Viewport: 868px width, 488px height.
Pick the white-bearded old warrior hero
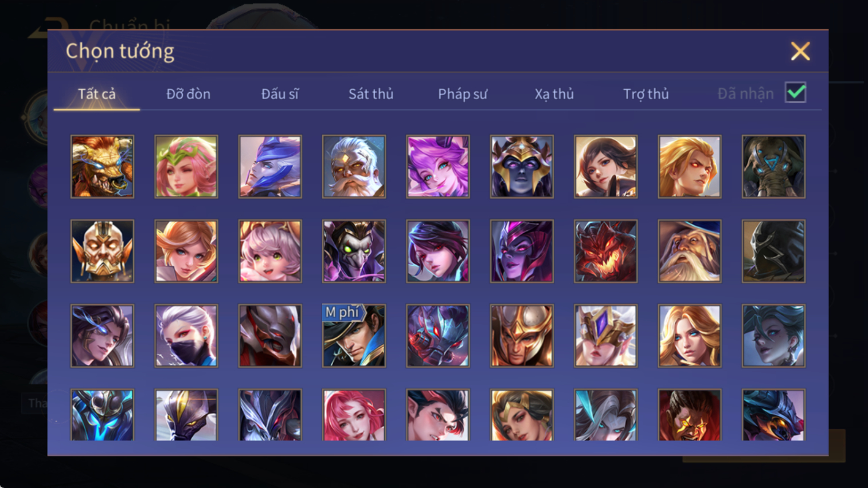pos(354,167)
